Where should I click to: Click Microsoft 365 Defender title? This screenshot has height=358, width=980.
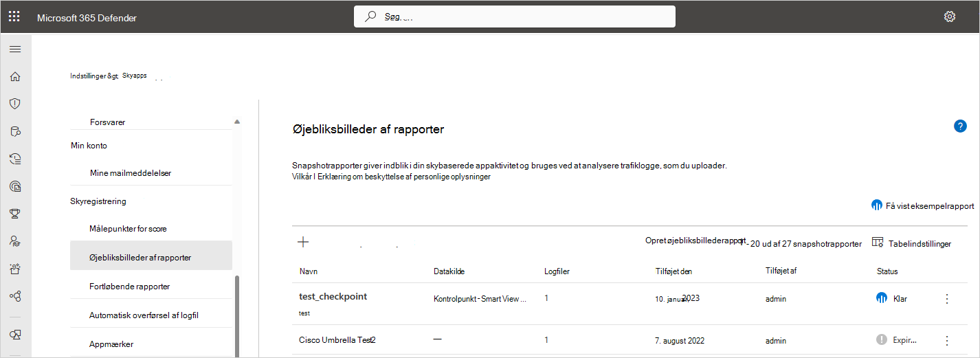click(x=87, y=18)
